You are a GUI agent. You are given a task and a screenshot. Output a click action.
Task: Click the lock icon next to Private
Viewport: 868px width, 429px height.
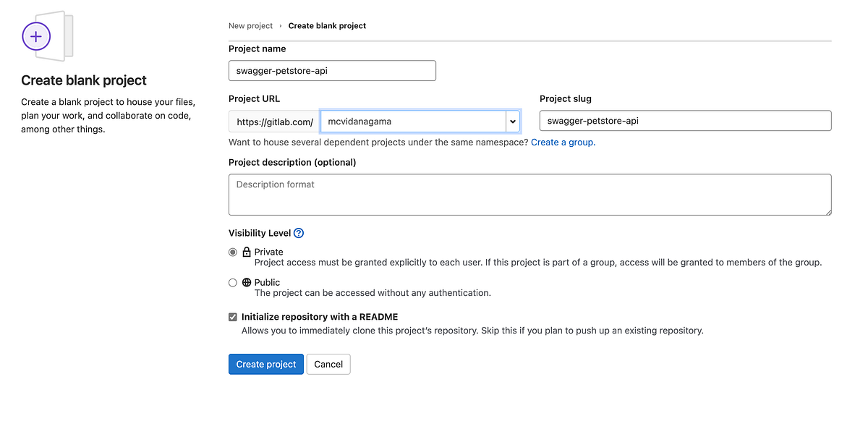point(245,252)
